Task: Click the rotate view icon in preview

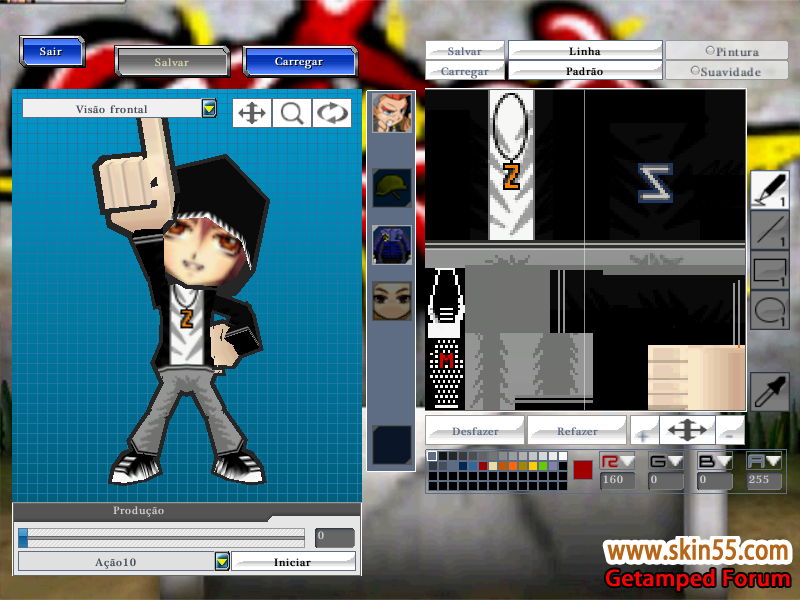Action: point(332,113)
